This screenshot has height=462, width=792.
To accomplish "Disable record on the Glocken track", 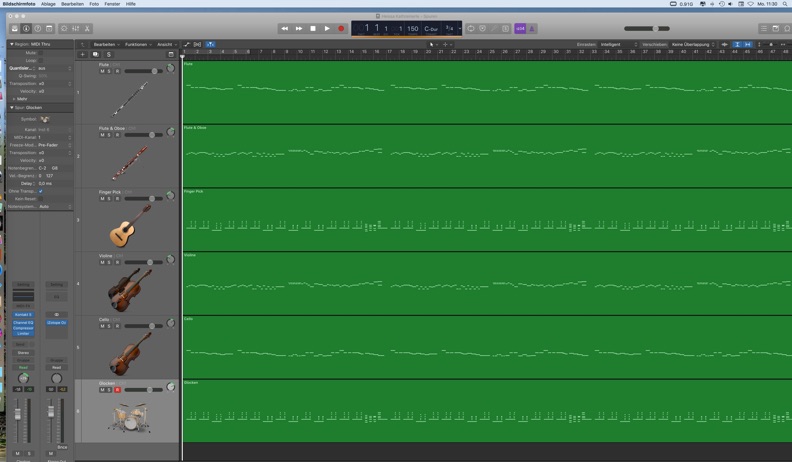I will (x=117, y=390).
